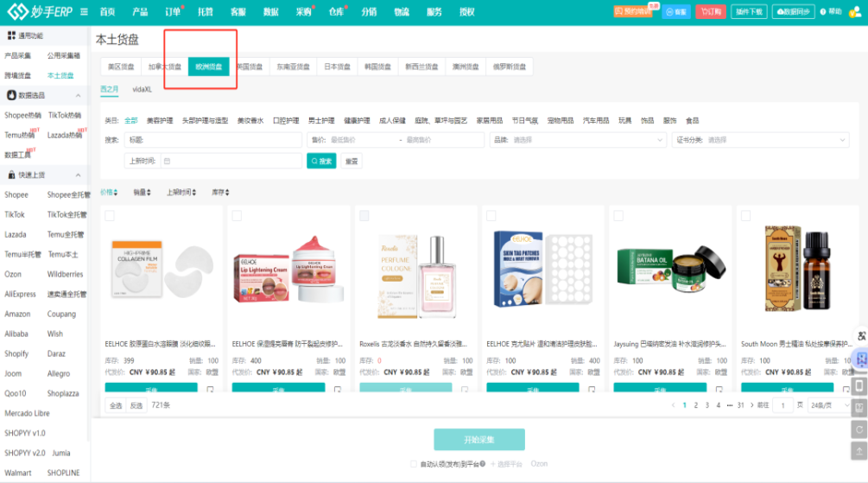Screen dimensions: 868x483
Task: Click the 反选 invert selection button
Action: (136, 405)
